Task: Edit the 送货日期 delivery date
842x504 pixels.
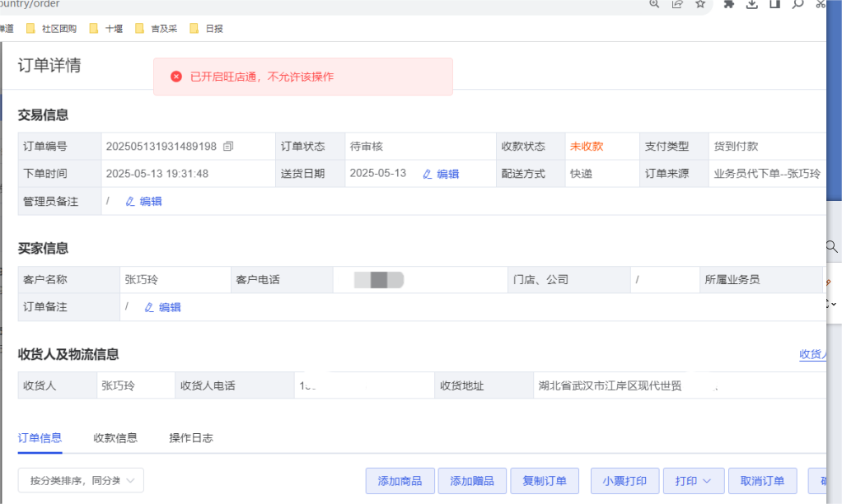Action: click(x=441, y=174)
